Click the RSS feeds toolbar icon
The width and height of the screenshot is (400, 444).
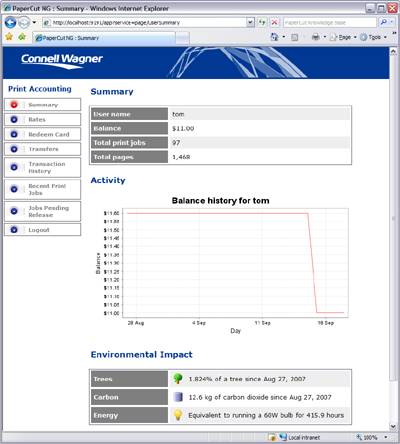[294, 37]
